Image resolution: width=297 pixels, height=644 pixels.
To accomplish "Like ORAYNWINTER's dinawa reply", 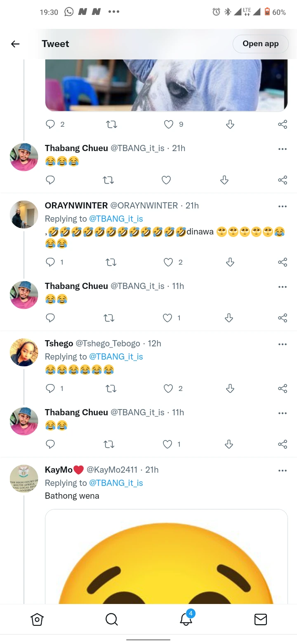I will coord(168,262).
